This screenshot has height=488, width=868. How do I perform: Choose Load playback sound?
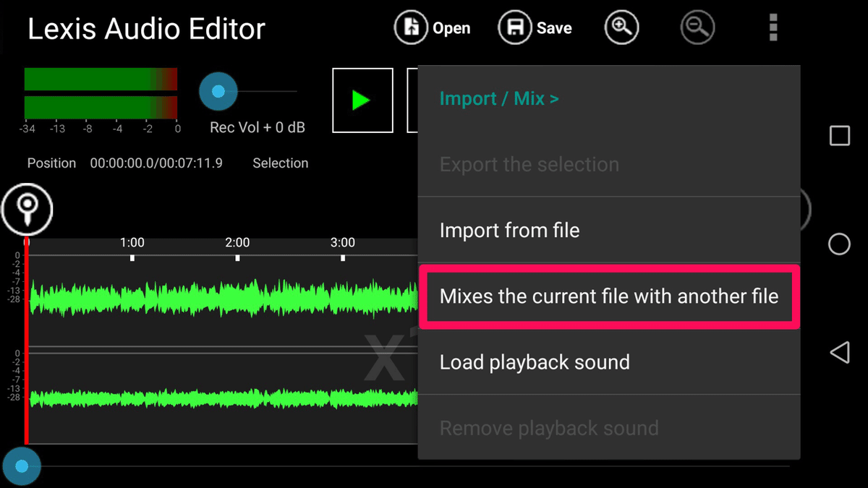point(609,361)
